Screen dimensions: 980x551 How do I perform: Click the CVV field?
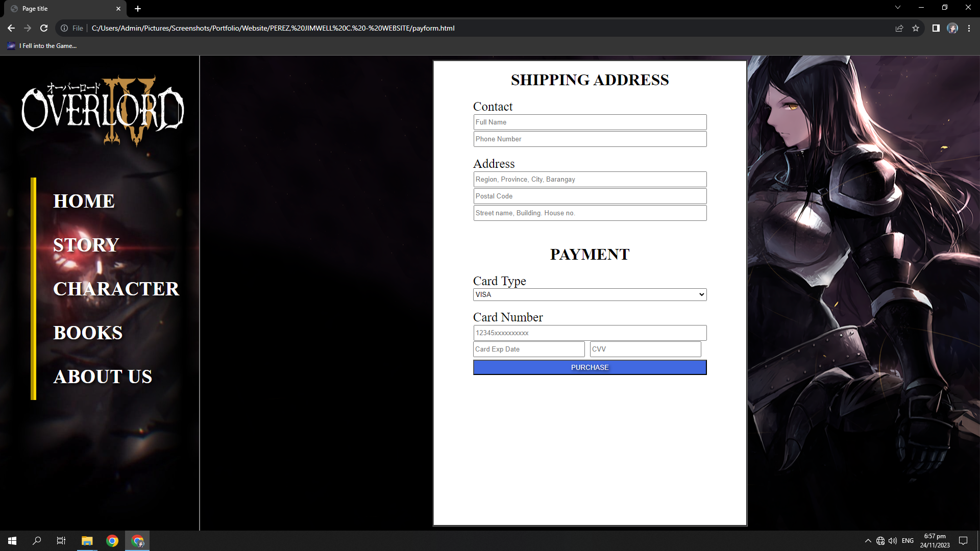pyautogui.click(x=646, y=349)
